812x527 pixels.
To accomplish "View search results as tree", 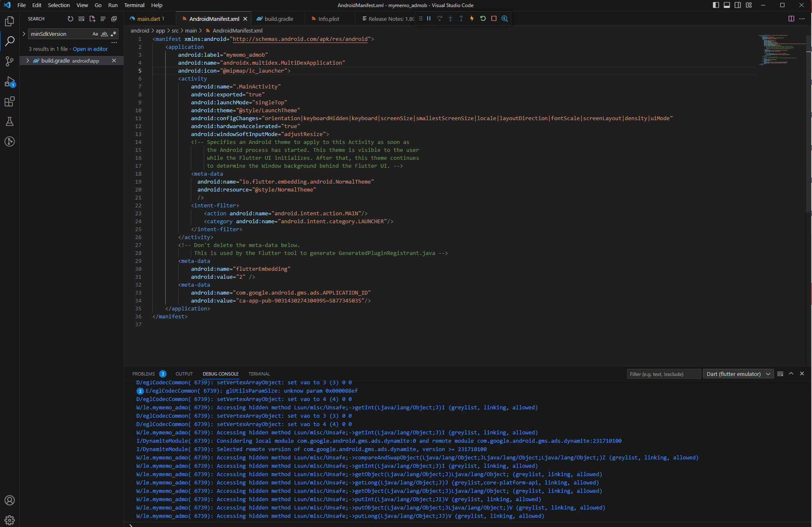I will pyautogui.click(x=103, y=19).
